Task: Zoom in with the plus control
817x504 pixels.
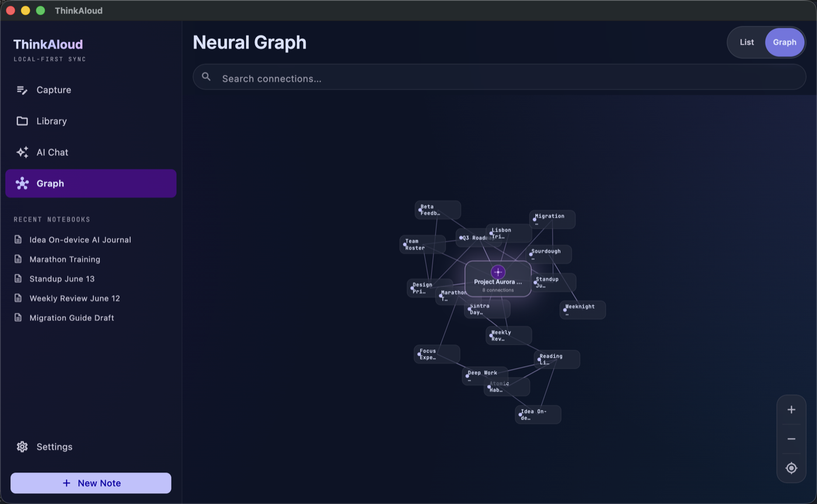Action: pyautogui.click(x=791, y=409)
